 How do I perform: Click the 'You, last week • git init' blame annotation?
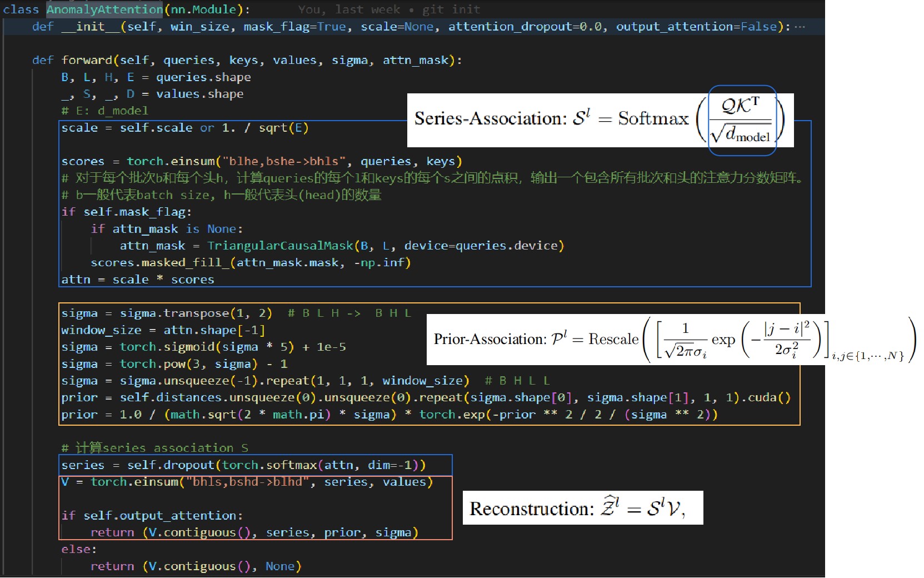tap(389, 9)
